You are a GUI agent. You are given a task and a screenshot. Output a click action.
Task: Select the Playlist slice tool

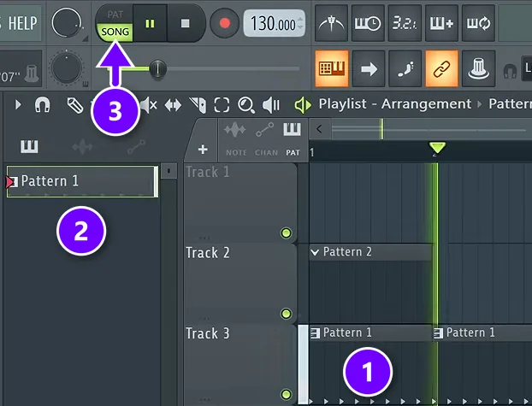(x=198, y=105)
